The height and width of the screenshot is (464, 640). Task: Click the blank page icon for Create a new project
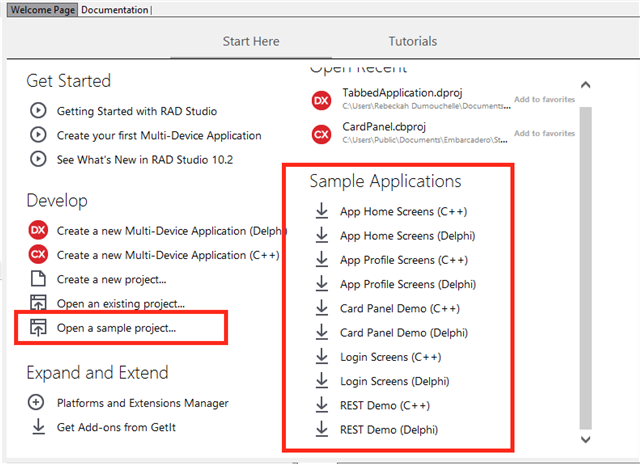tap(38, 279)
